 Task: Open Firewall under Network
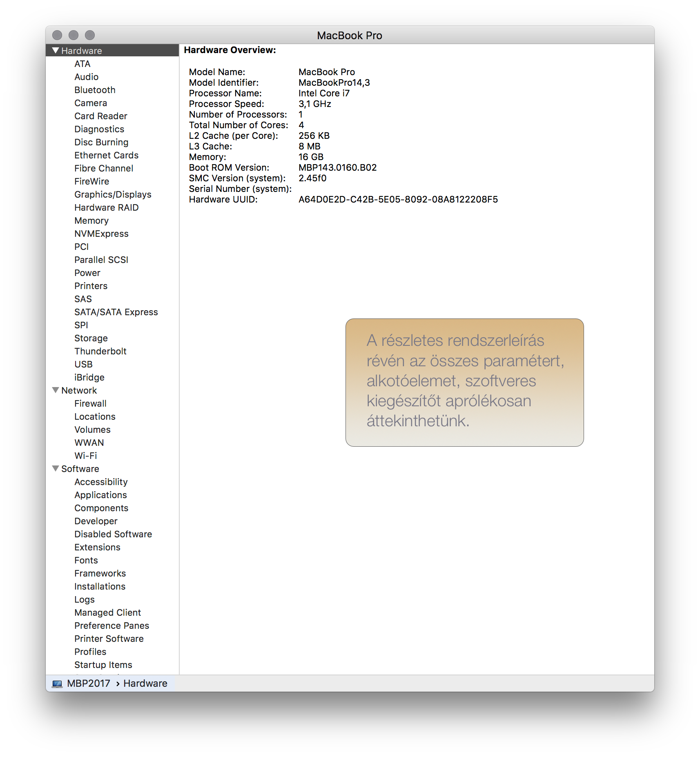pyautogui.click(x=90, y=403)
